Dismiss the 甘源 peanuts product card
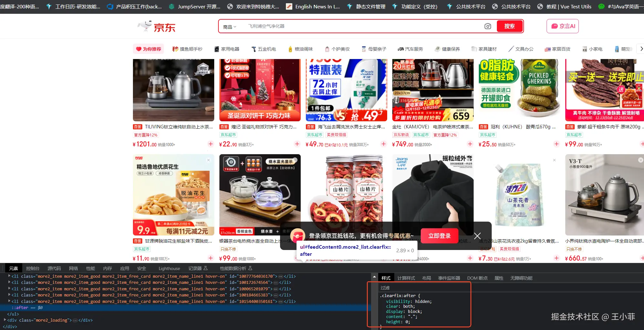 (x=208, y=160)
